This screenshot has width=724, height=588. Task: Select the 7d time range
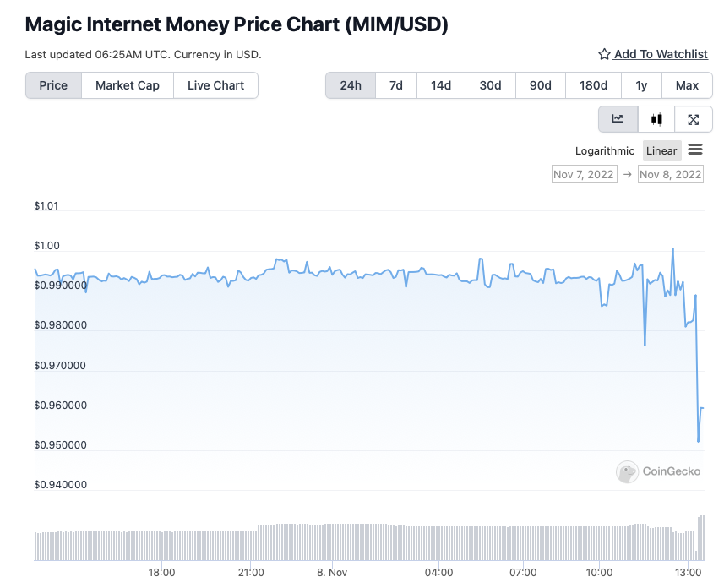(x=395, y=85)
